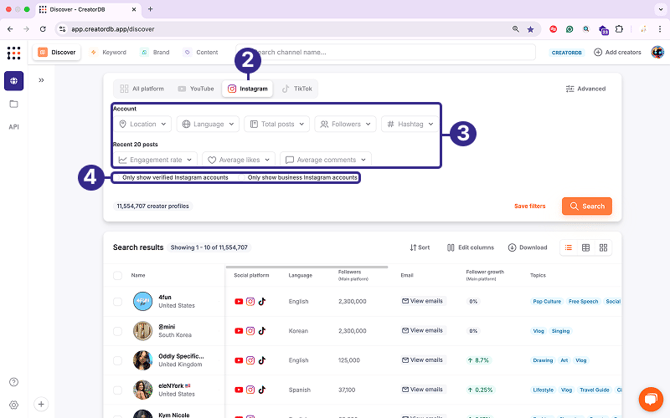This screenshot has height=418, width=670.
Task: Select the YouTube platform tab
Action: point(196,88)
